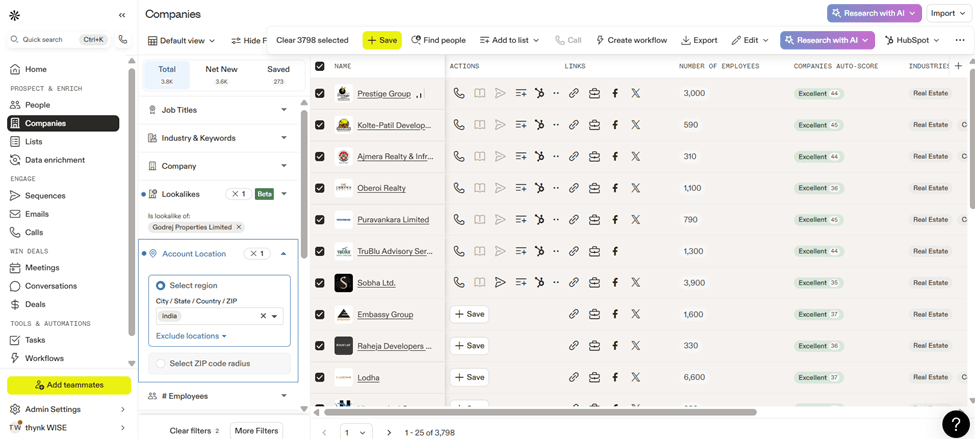Collapse the Account Location filter
Screen dimensions: 975x439
pyautogui.click(x=284, y=254)
